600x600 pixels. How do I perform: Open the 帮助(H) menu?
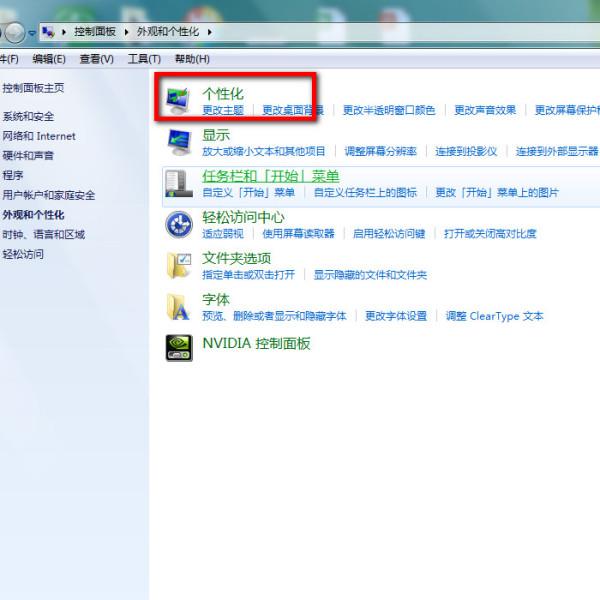pyautogui.click(x=192, y=59)
